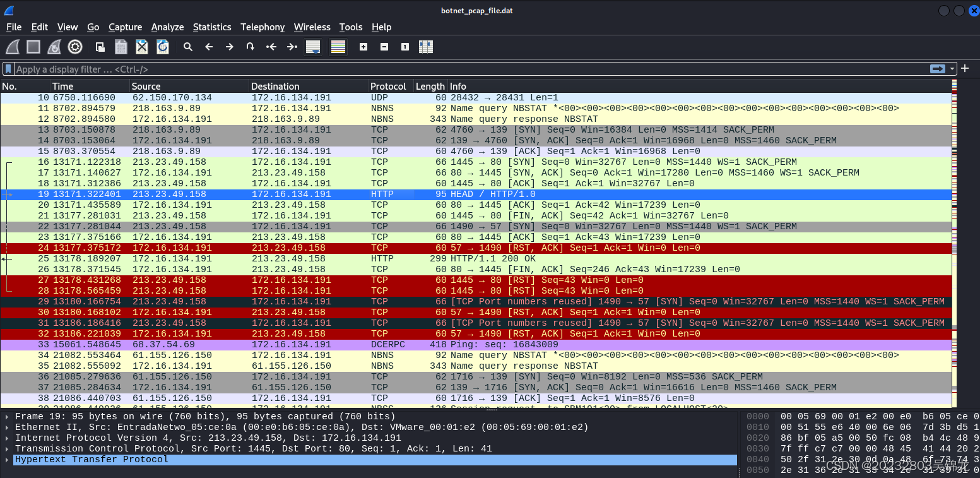
Task: Select packet 25 HTTP/1.1 200 OK
Action: pos(475,258)
